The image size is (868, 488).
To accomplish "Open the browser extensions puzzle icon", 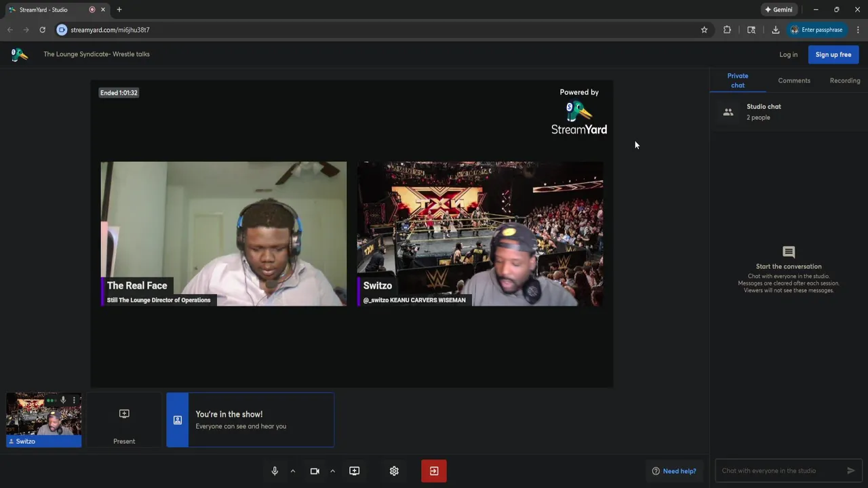I will click(727, 30).
